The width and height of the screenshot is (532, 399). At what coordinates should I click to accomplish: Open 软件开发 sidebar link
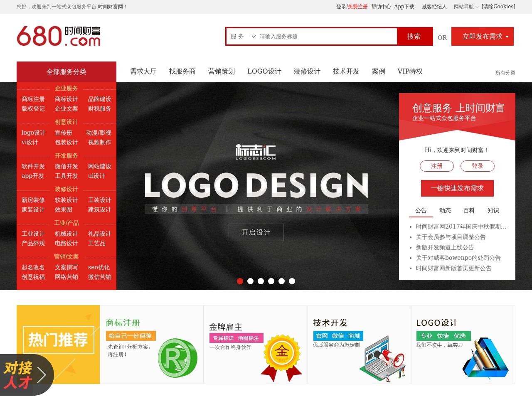pos(33,167)
